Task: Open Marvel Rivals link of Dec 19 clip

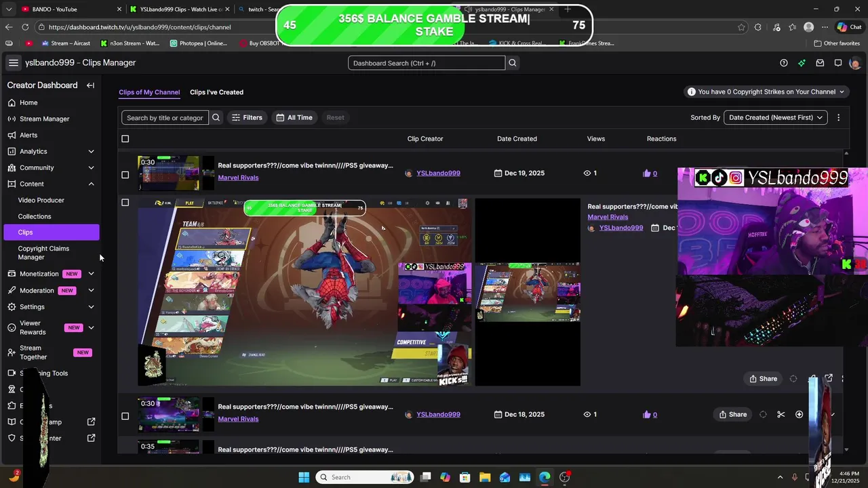Action: (238, 178)
